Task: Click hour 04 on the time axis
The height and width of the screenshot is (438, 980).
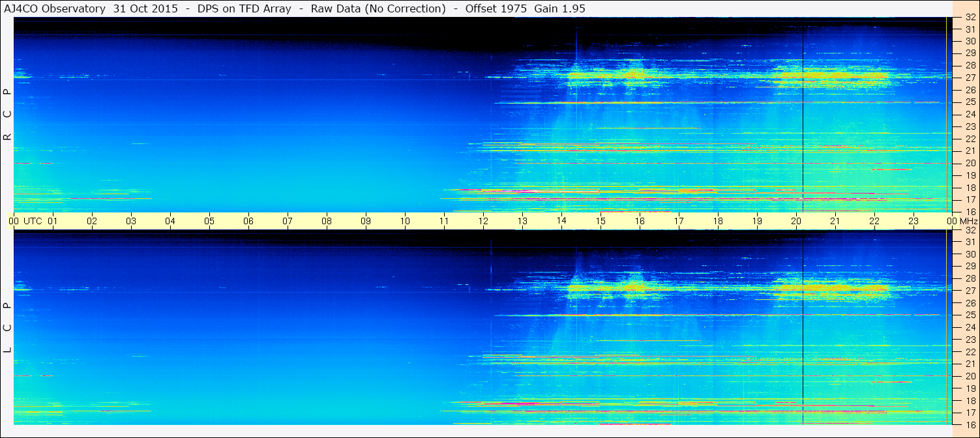Action: pos(170,221)
